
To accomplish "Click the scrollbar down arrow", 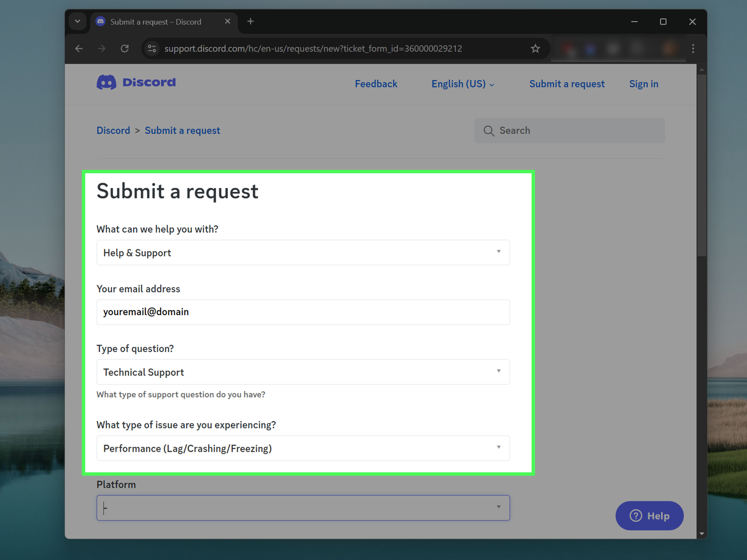I will click(701, 534).
